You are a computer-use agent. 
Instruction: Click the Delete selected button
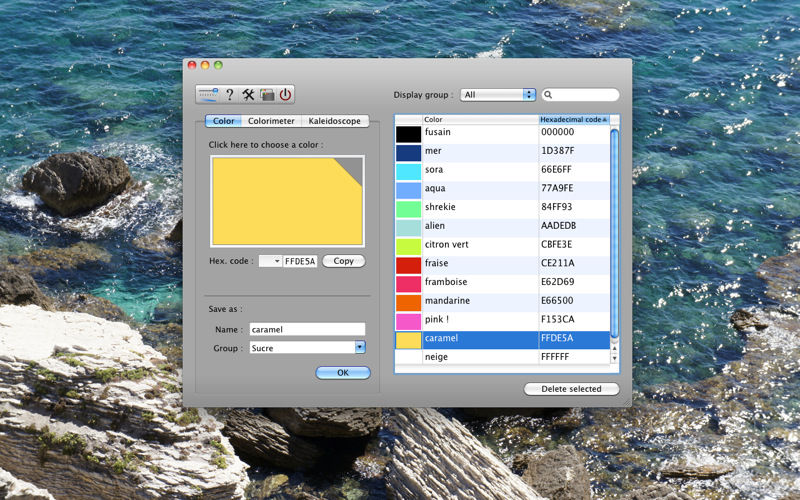(571, 389)
